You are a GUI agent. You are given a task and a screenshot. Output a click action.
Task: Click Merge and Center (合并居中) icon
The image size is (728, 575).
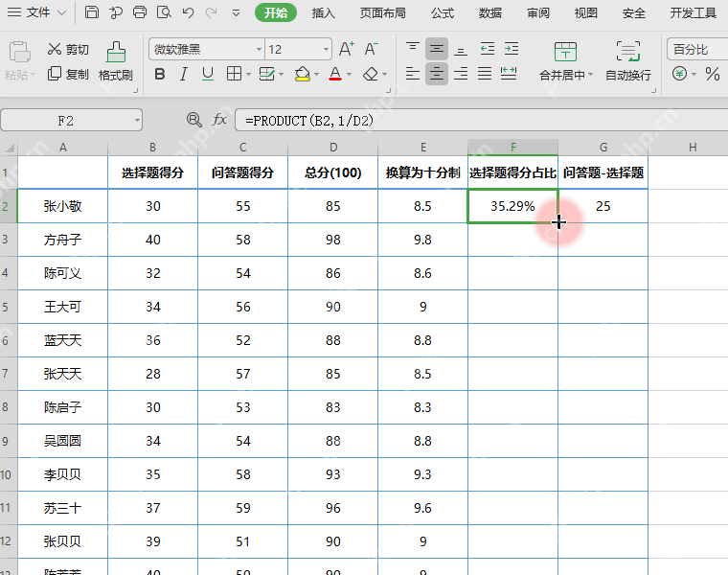[x=565, y=52]
